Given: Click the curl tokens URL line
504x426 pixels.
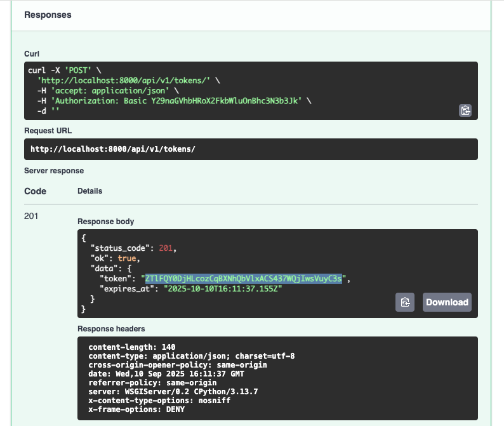Looking at the screenshot, I should point(129,81).
